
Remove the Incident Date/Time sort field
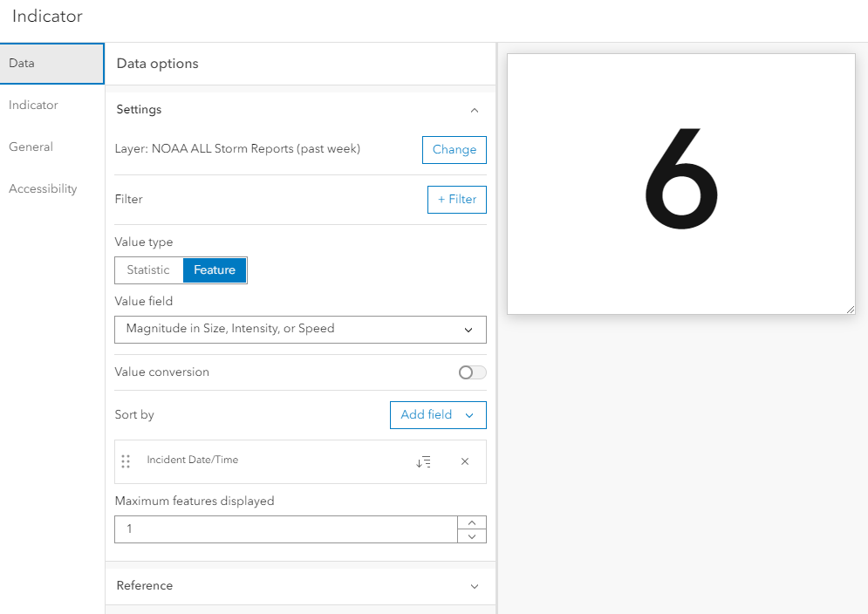(x=464, y=461)
